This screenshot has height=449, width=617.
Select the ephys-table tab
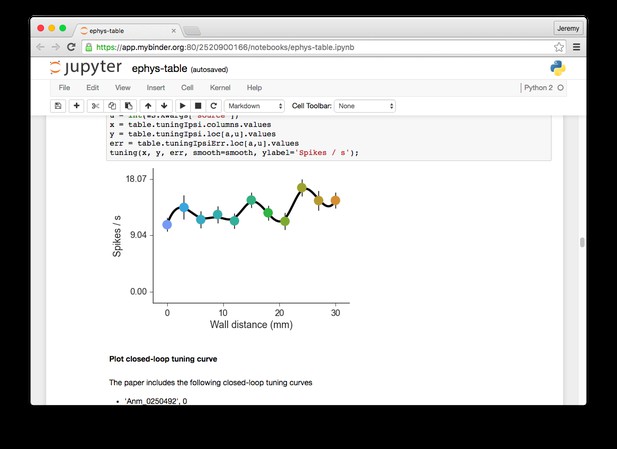pos(126,31)
